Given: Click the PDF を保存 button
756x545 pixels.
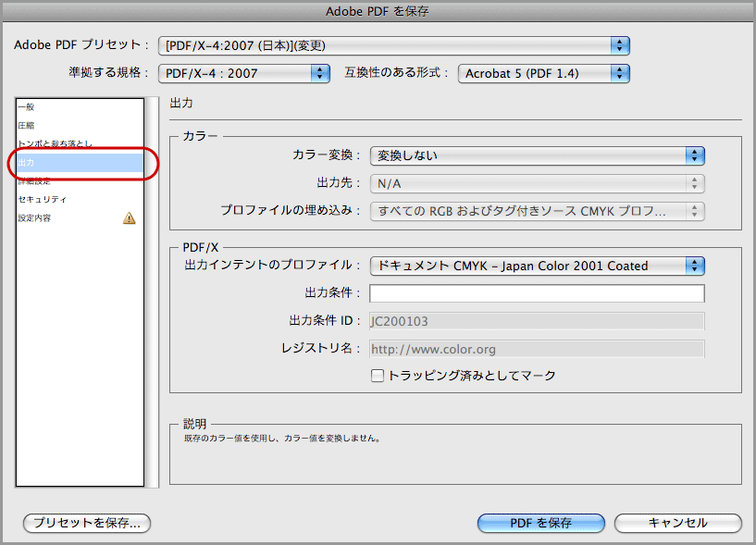Looking at the screenshot, I should [541, 523].
